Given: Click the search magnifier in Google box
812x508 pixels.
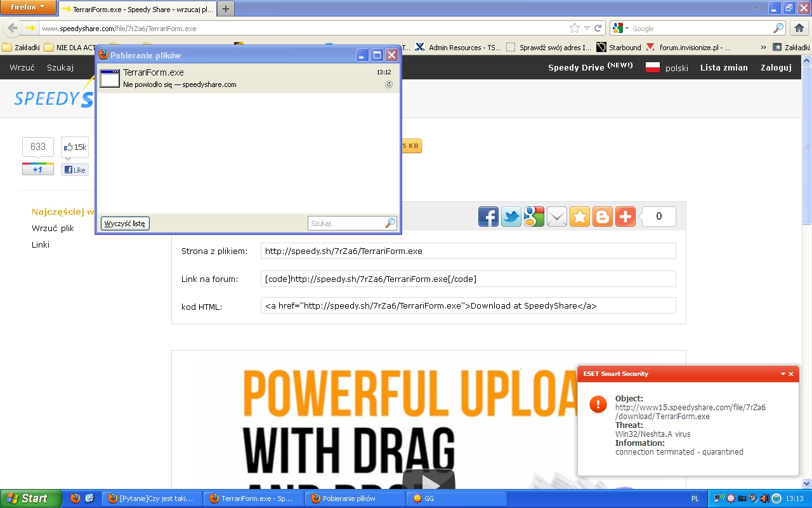Looking at the screenshot, I should tap(778, 29).
